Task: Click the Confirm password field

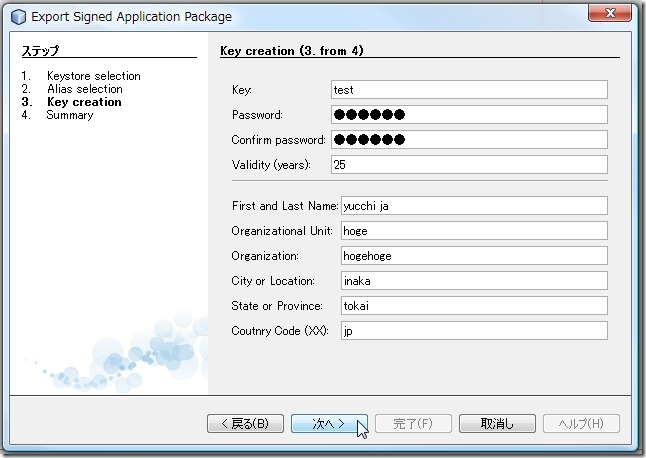Action: [x=469, y=139]
